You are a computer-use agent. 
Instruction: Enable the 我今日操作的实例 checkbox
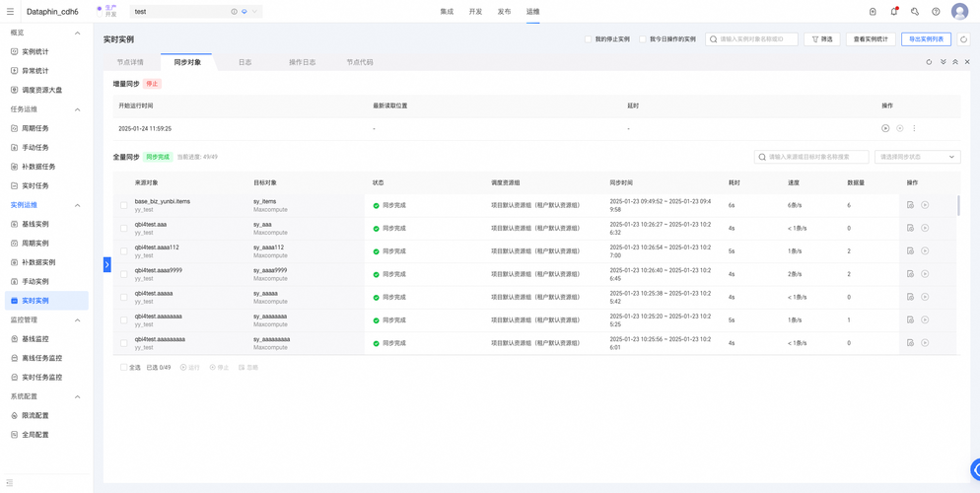pyautogui.click(x=643, y=38)
